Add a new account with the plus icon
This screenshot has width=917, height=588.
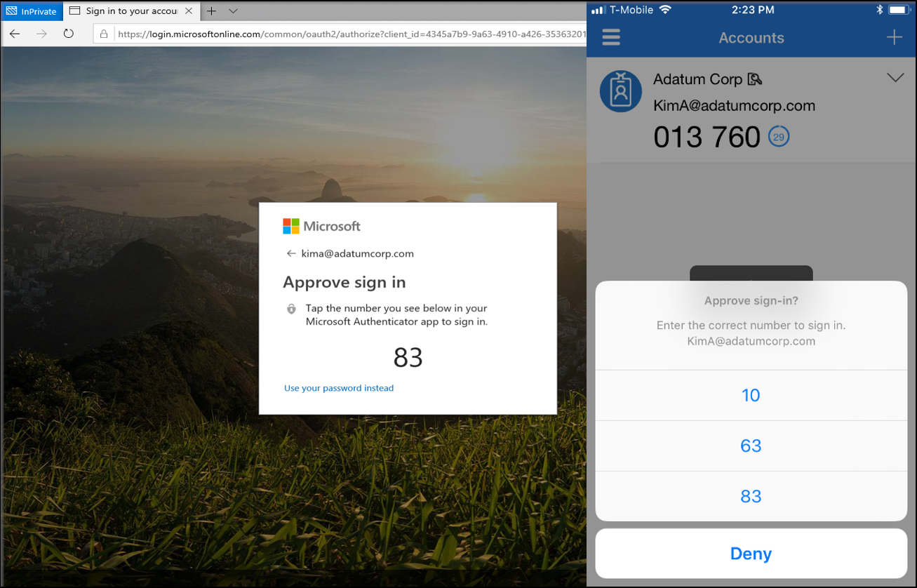click(x=895, y=38)
